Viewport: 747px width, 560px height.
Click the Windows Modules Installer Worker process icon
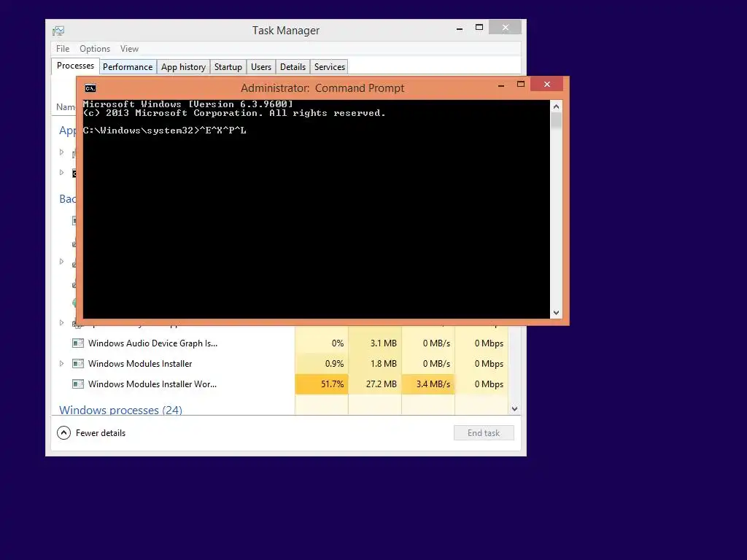click(x=77, y=384)
